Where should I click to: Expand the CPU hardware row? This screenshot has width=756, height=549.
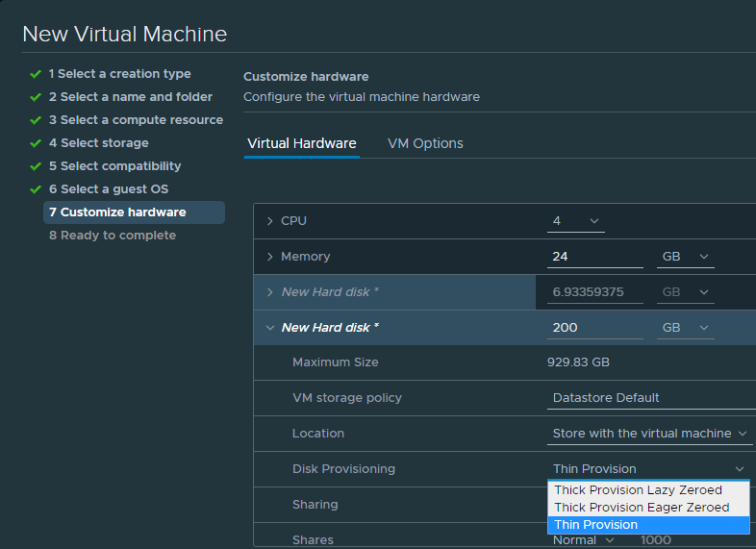(x=270, y=221)
